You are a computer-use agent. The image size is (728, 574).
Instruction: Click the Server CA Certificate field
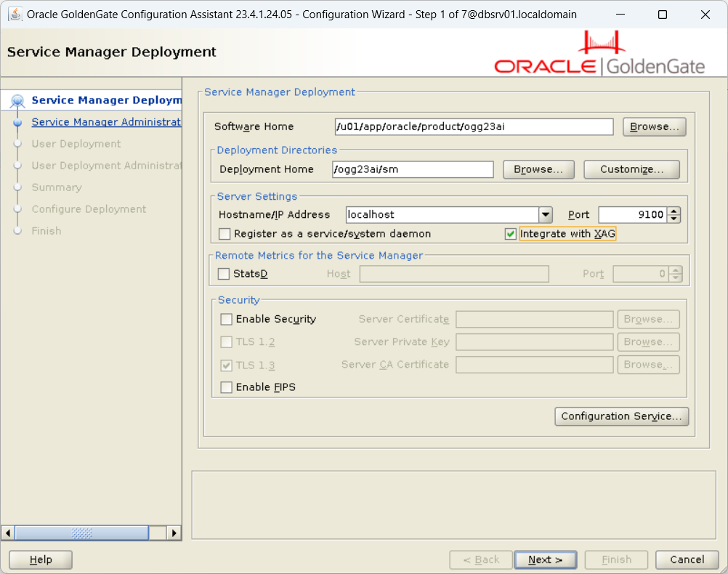click(535, 365)
